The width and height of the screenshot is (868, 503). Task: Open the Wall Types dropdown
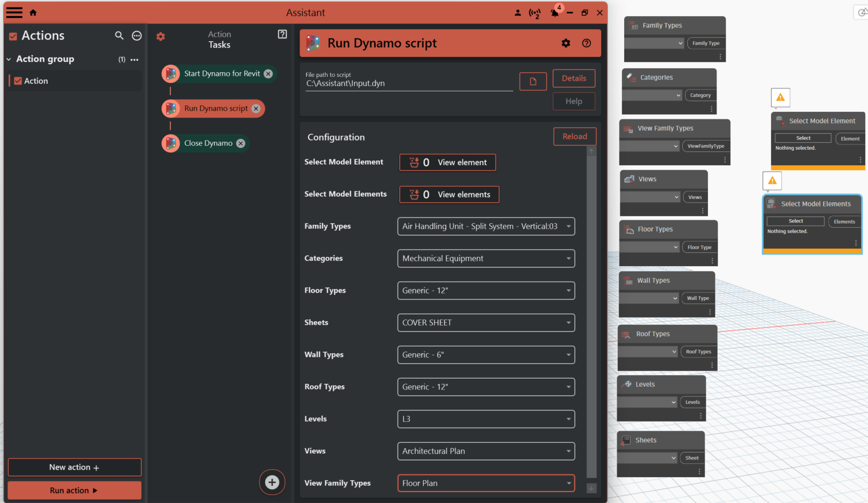click(x=485, y=354)
